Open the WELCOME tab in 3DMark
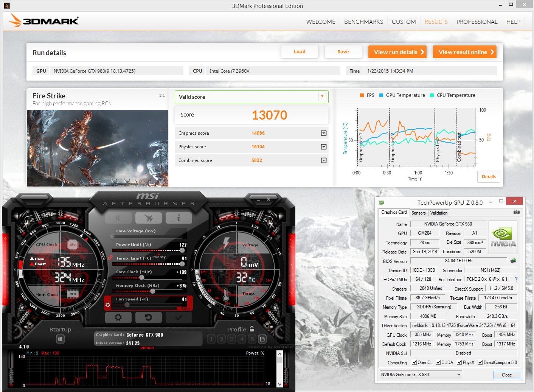Viewport: 534px width, 392px height. pos(321,22)
